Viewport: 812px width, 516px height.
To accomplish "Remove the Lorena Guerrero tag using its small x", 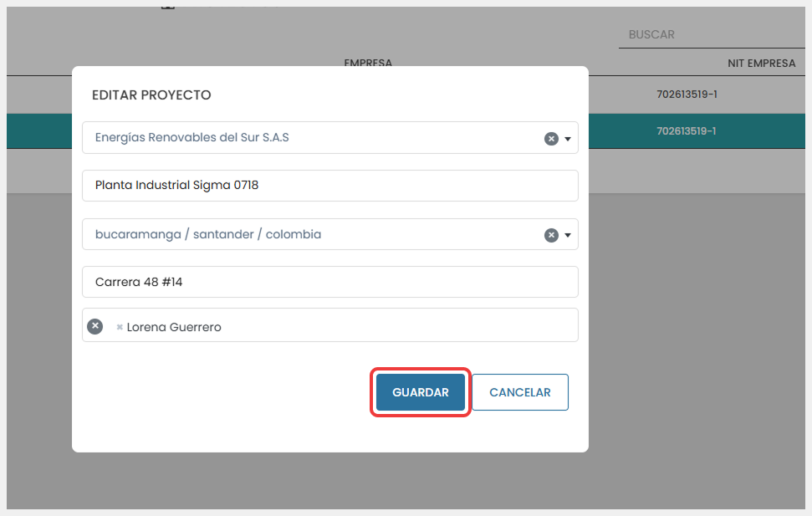I will click(120, 327).
